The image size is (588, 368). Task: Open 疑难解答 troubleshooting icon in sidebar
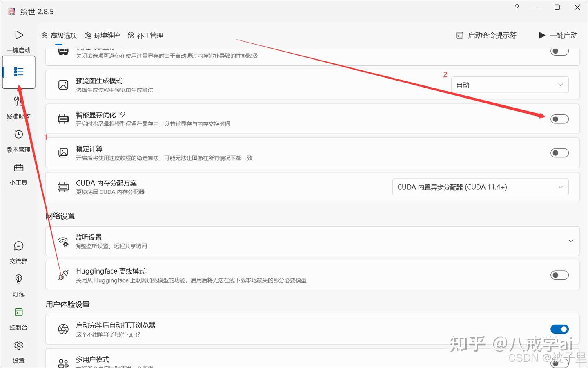18,101
